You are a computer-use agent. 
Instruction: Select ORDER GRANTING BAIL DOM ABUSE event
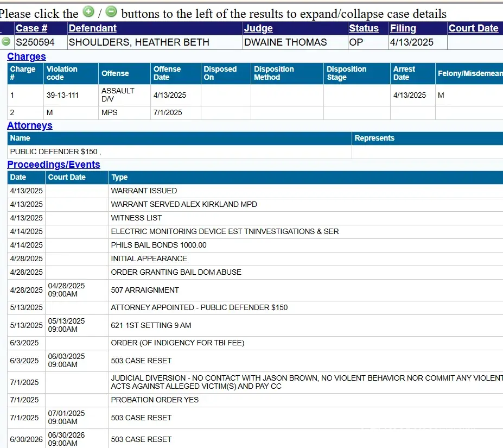pyautogui.click(x=176, y=272)
